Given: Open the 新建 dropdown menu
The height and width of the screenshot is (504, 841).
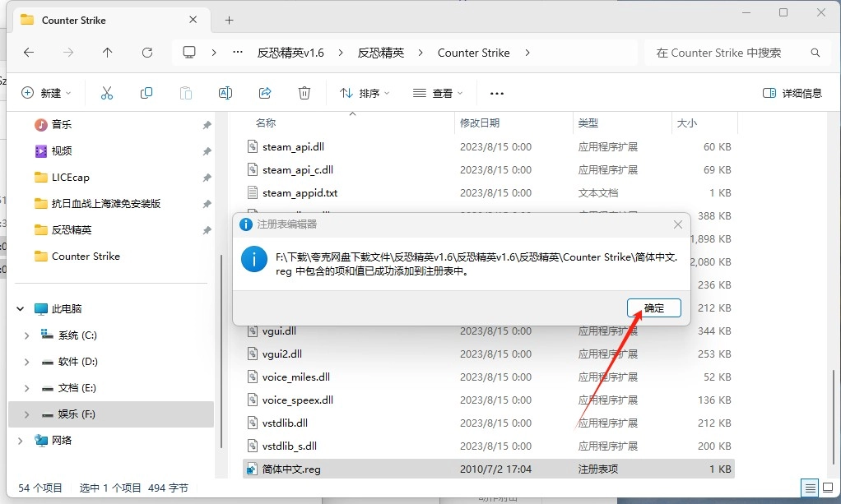Looking at the screenshot, I should click(46, 93).
